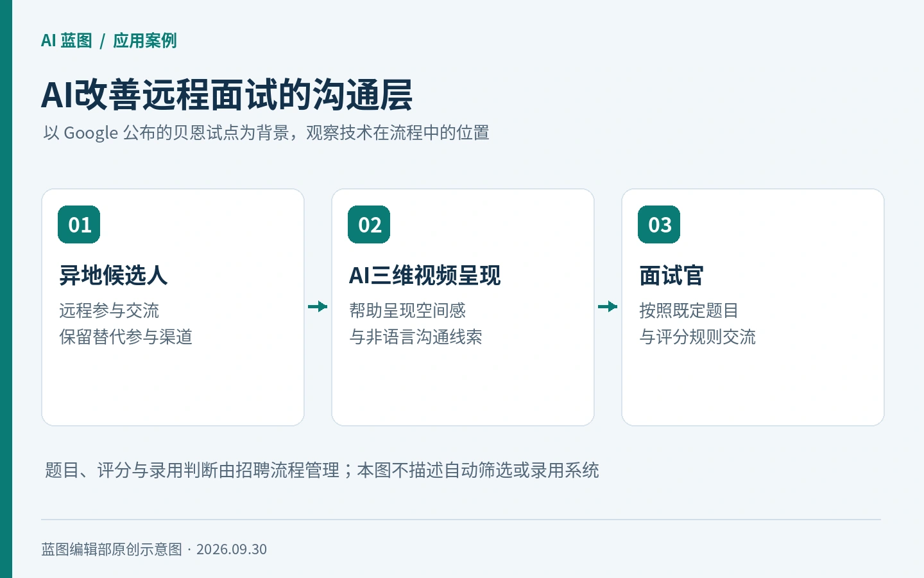Click the 03 step badge
The height and width of the screenshot is (578, 924).
click(x=659, y=225)
